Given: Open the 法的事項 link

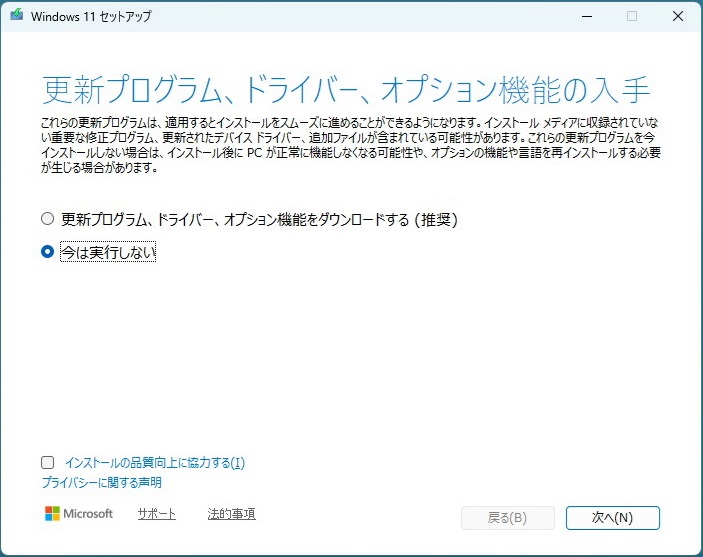Looking at the screenshot, I should (x=231, y=514).
